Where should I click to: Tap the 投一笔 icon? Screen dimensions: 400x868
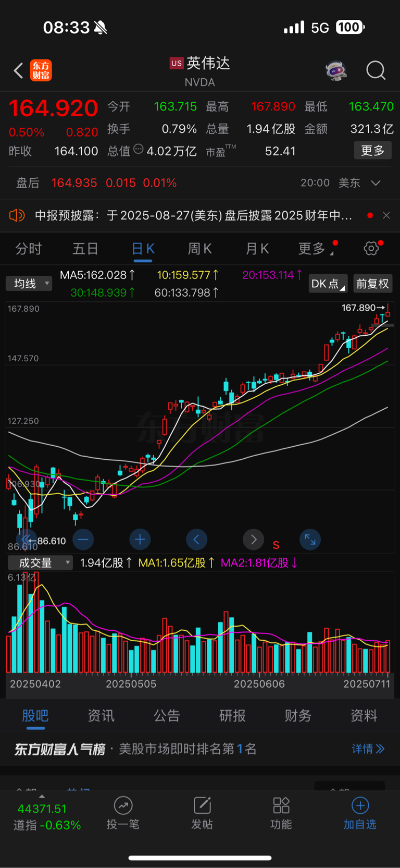click(123, 805)
